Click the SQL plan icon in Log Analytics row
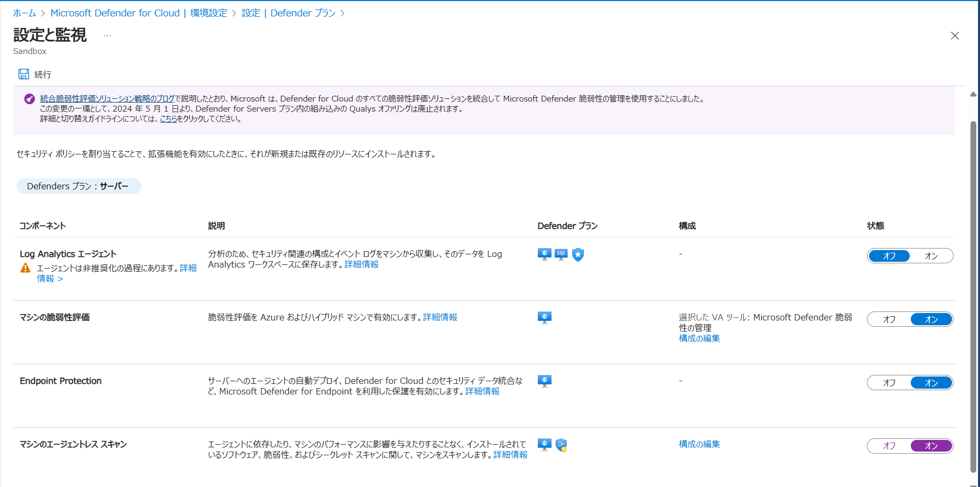This screenshot has width=980, height=487. pyautogui.click(x=561, y=254)
